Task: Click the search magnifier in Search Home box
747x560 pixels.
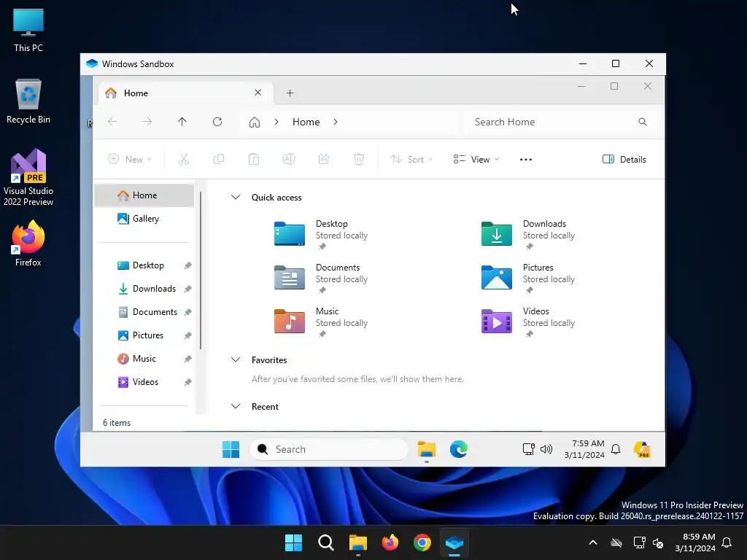Action: tap(642, 122)
